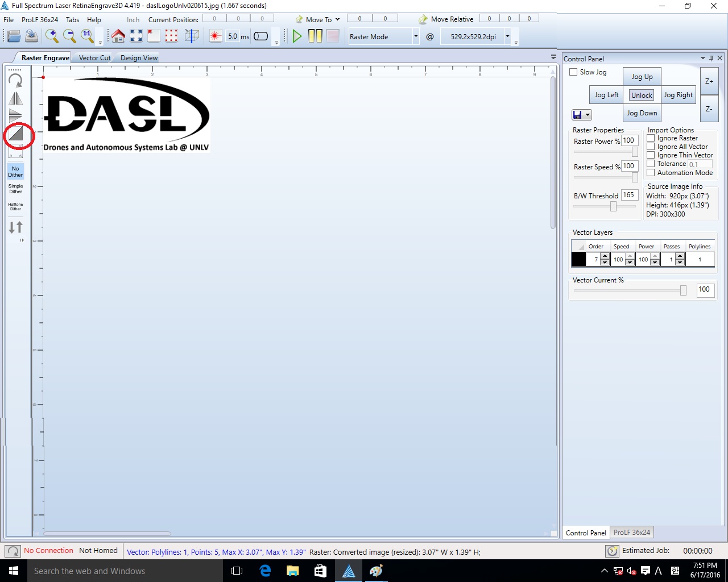Stop the job with the pink stop icon
The image size is (728, 582).
point(333,36)
